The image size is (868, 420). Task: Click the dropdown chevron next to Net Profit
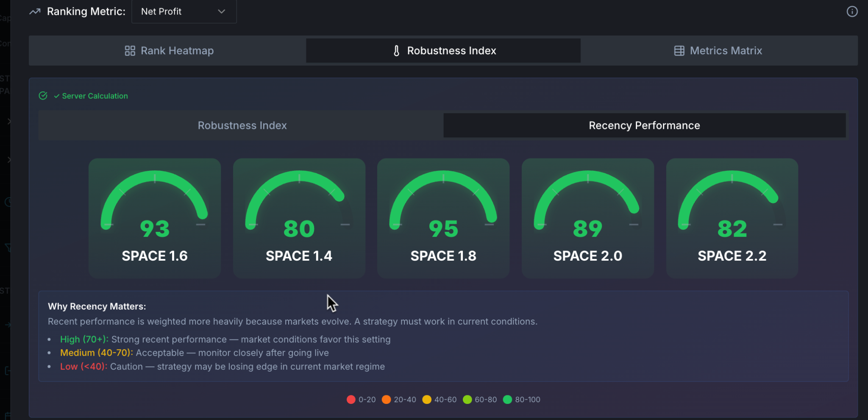221,11
